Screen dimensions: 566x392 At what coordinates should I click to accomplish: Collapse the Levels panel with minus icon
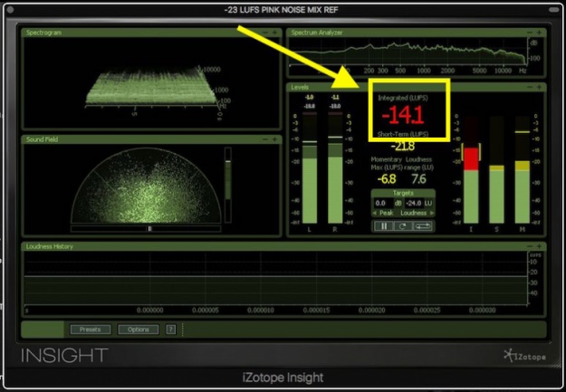click(530, 87)
